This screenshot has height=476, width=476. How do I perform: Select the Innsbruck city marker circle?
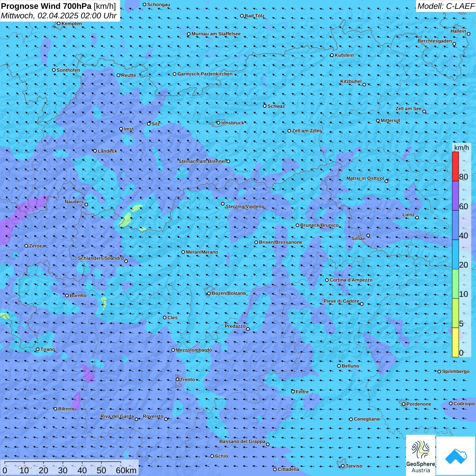218,123
